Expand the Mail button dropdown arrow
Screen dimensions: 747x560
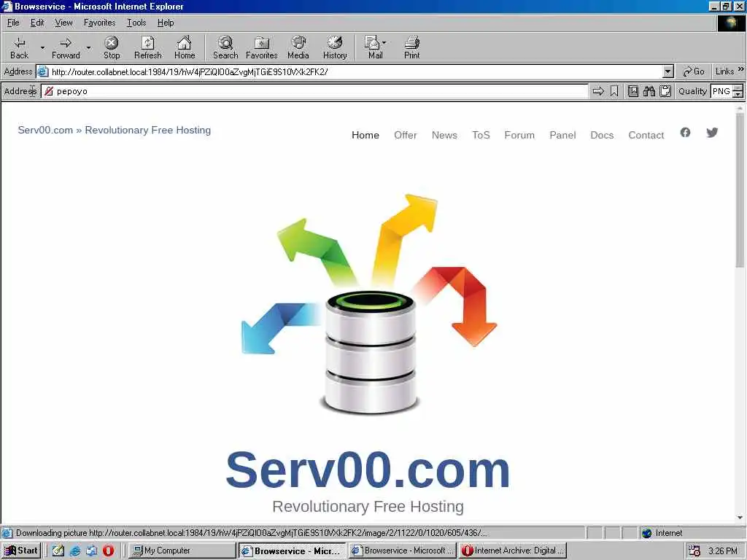pos(384,42)
